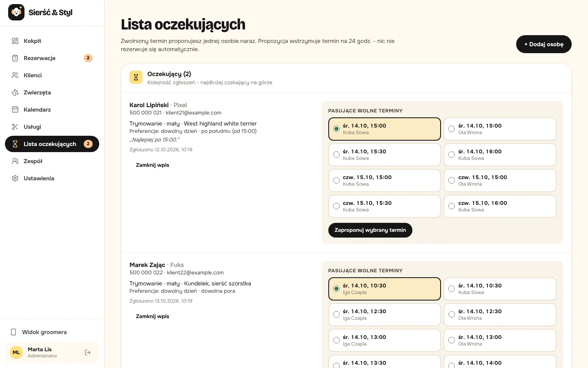This screenshot has width=588, height=368.
Task: Pick śr. 14.10, 12:30 slot with Ola Wrona
Action: 500,314
